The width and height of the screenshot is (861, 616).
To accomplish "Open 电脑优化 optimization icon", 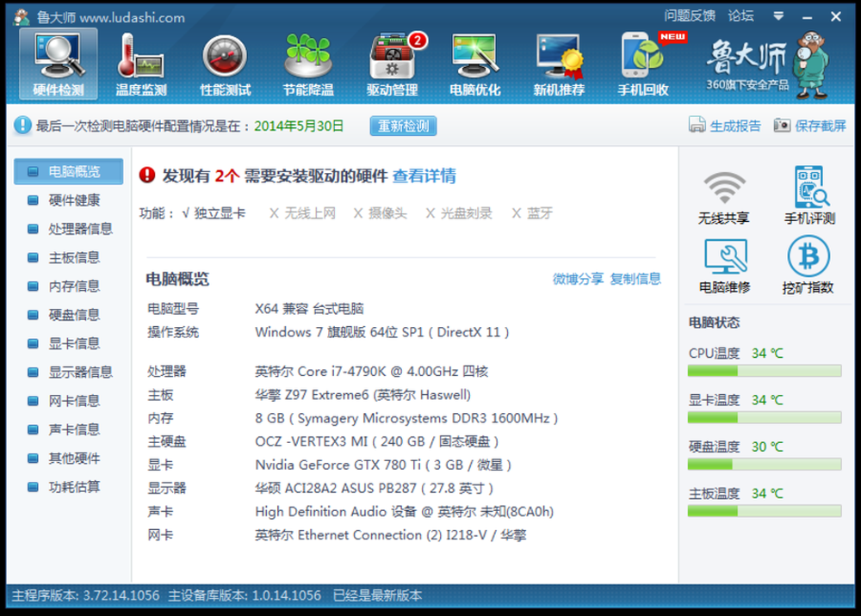I will tap(475, 65).
